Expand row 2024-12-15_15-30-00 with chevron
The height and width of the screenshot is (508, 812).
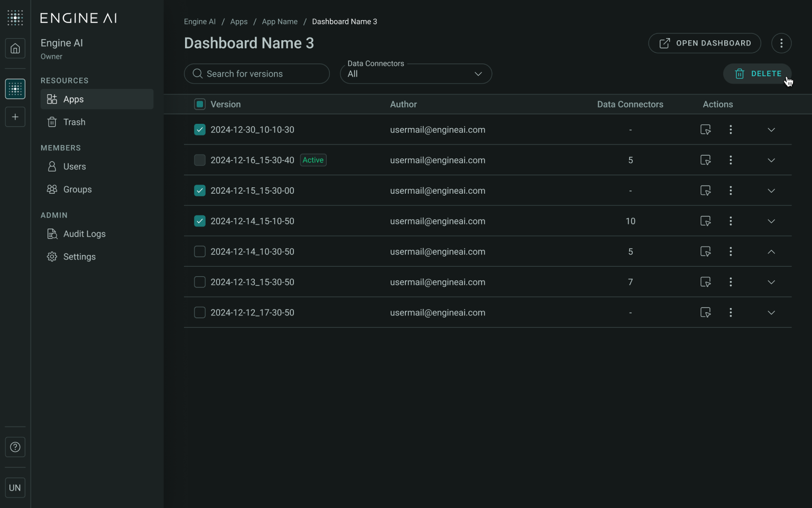point(771,190)
